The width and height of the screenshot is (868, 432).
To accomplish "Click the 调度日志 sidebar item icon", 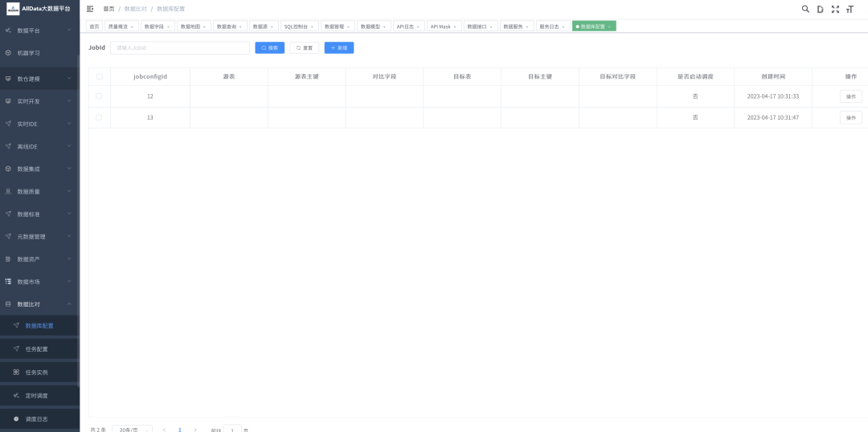I will tap(16, 418).
